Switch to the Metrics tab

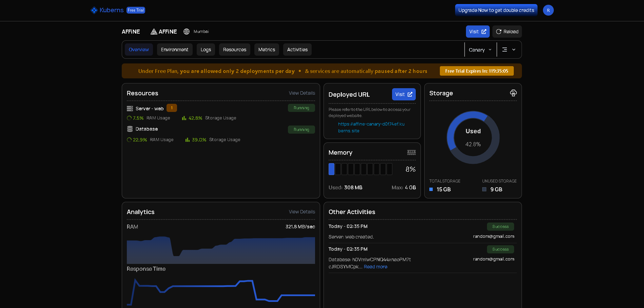tap(267, 50)
